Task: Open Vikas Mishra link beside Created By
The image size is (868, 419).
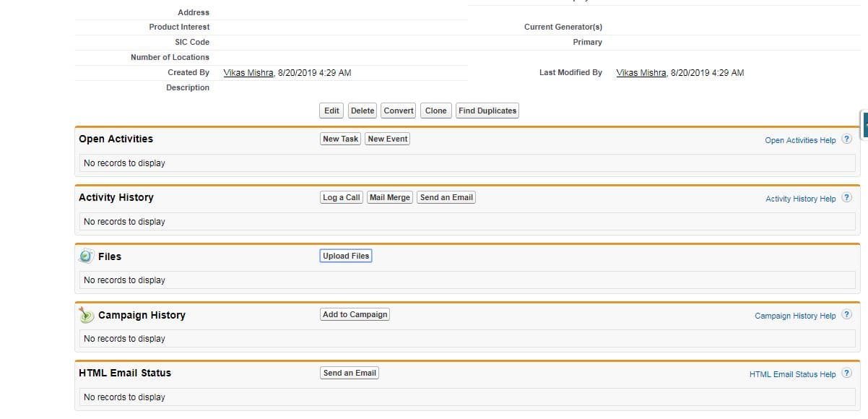Action: pyautogui.click(x=248, y=73)
